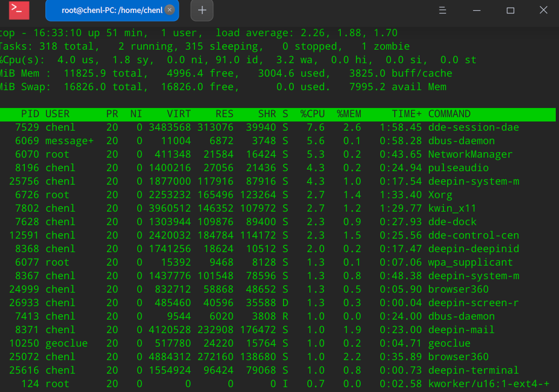Click the %MEM column header
559x392 pixels.
click(349, 114)
